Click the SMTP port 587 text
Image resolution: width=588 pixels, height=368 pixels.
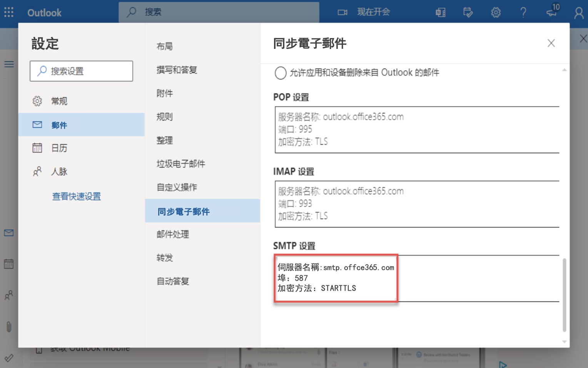pos(301,278)
